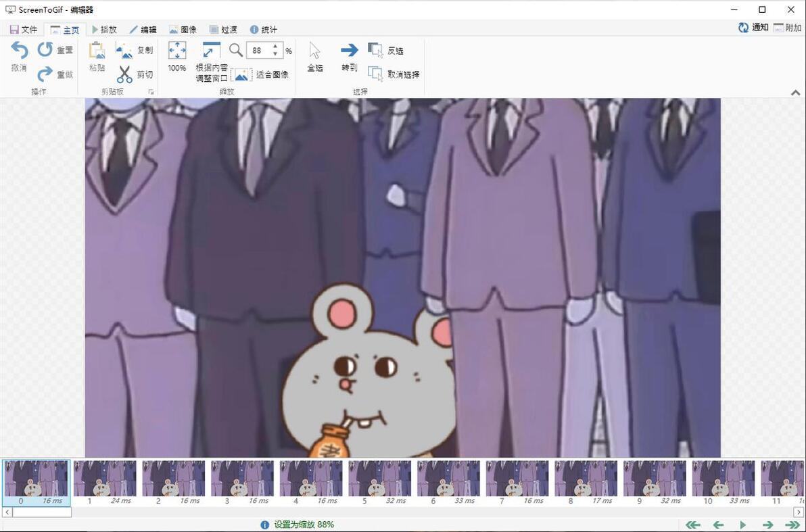This screenshot has height=532, width=806.
Task: Click the Deselect (取消选择) icon
Action: tap(375, 74)
